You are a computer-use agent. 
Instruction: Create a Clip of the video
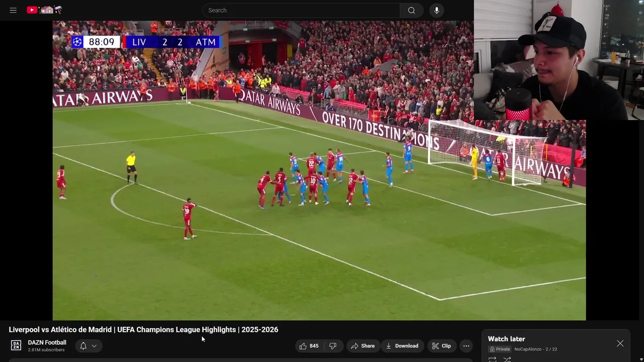pos(441,346)
